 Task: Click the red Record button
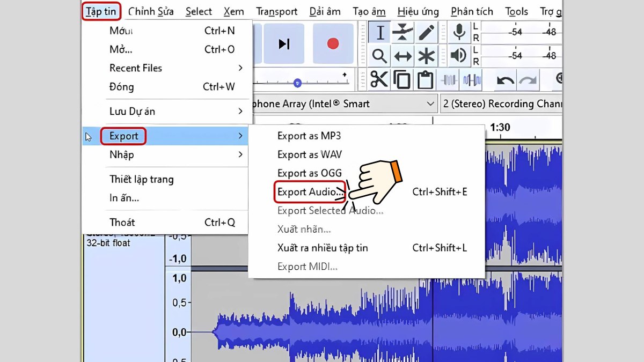click(333, 43)
